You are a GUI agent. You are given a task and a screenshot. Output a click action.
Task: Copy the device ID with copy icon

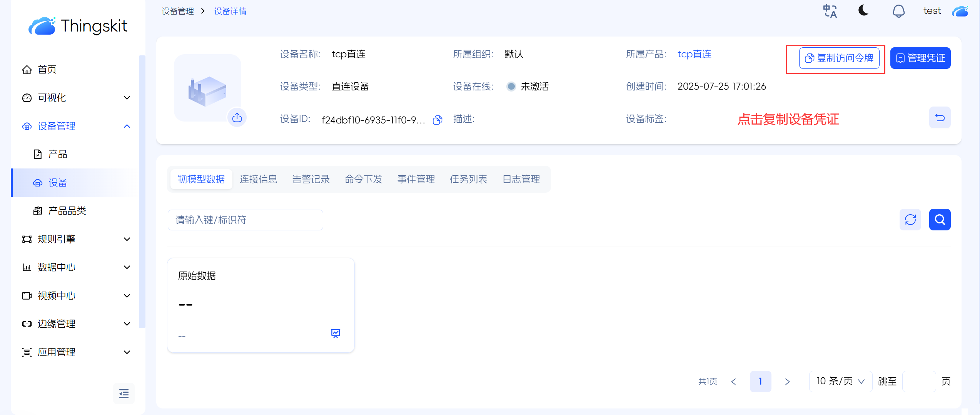pyautogui.click(x=437, y=120)
